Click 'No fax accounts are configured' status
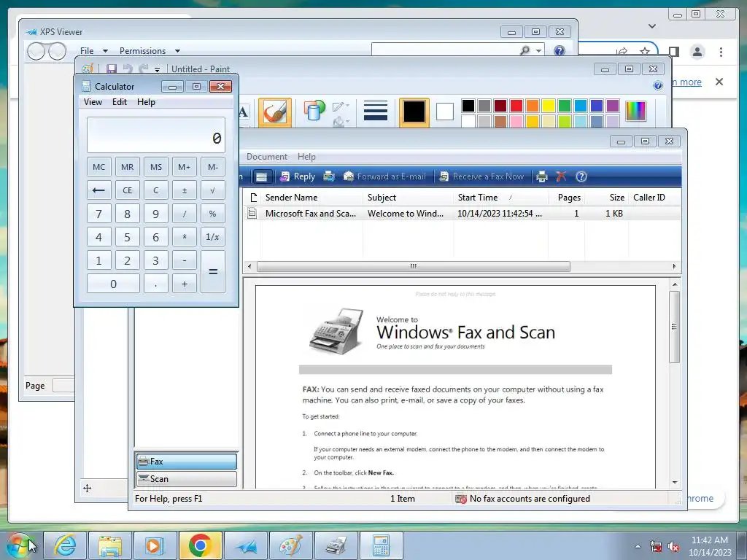The width and height of the screenshot is (747, 560). tap(522, 499)
